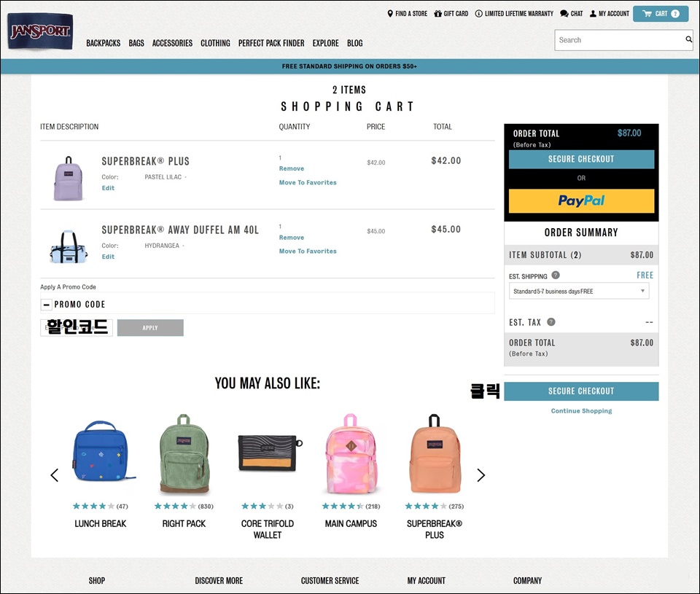700x594 pixels.
Task: Click the Cart button showing 2 items
Action: point(661,13)
